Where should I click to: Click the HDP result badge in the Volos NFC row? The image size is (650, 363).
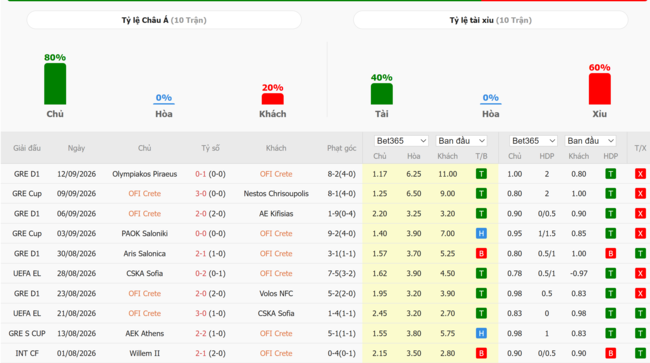pos(610,293)
